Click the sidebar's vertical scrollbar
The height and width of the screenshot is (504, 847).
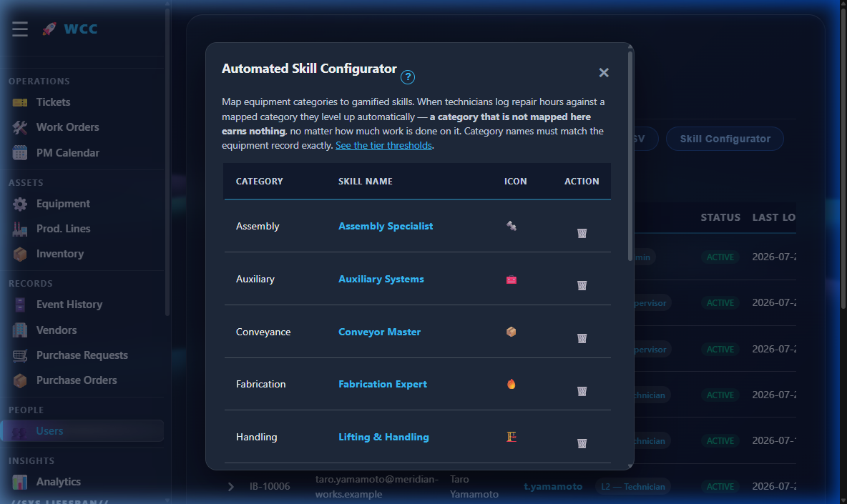pos(167,162)
